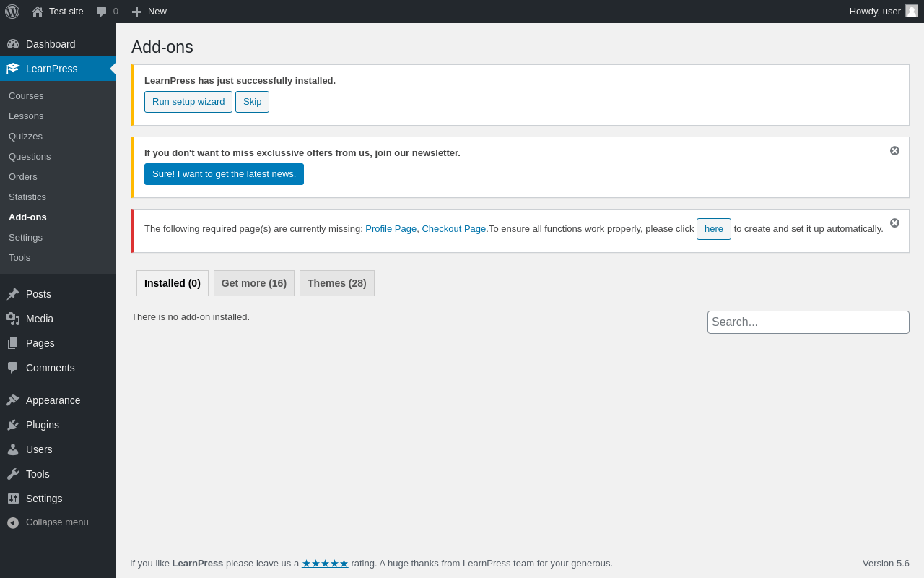Click the Comments speech bubble sidebar icon
Screen dimensions: 924x578
(x=13, y=368)
